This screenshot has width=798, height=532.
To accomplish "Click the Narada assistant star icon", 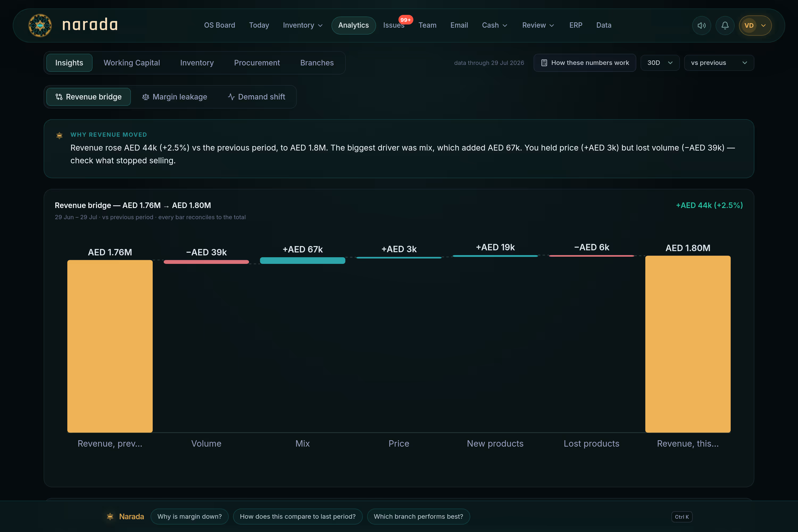I will click(110, 516).
